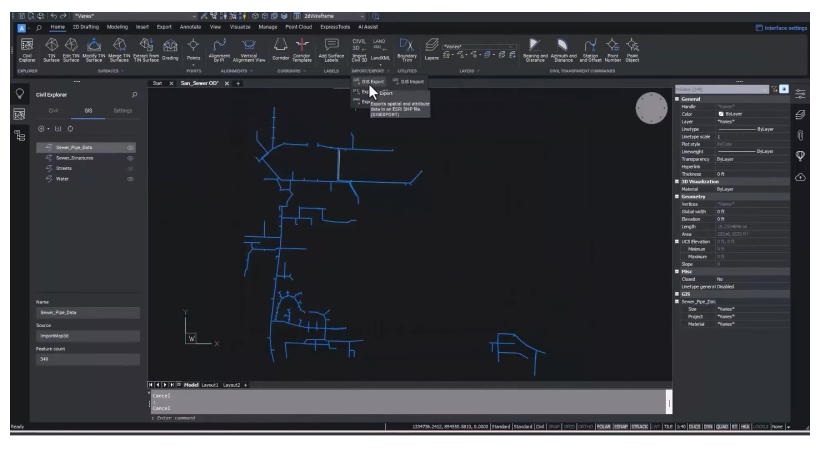The width and height of the screenshot is (823, 453).
Task: Toggle visibility of Sewer_Structures layer
Action: point(130,158)
